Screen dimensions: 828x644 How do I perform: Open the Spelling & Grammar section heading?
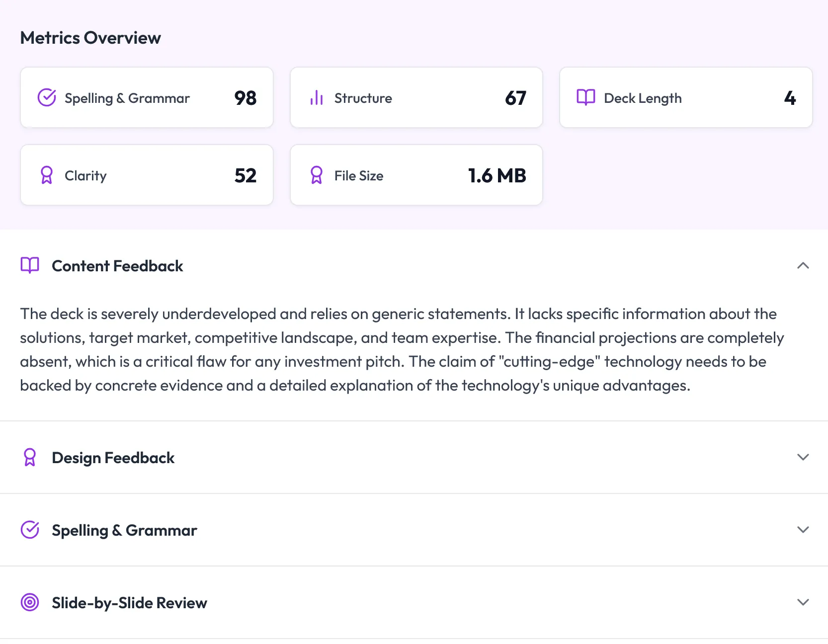(x=124, y=530)
